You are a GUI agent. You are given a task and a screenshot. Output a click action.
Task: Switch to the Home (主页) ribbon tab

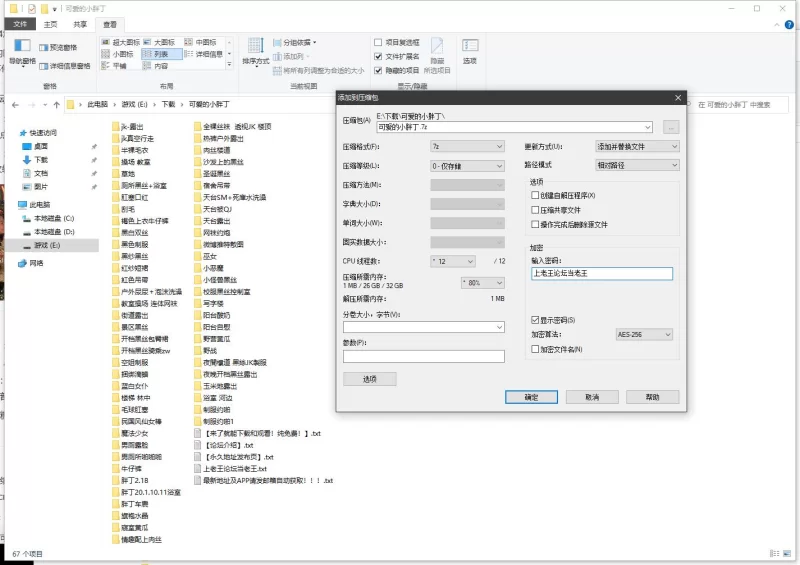click(50, 24)
